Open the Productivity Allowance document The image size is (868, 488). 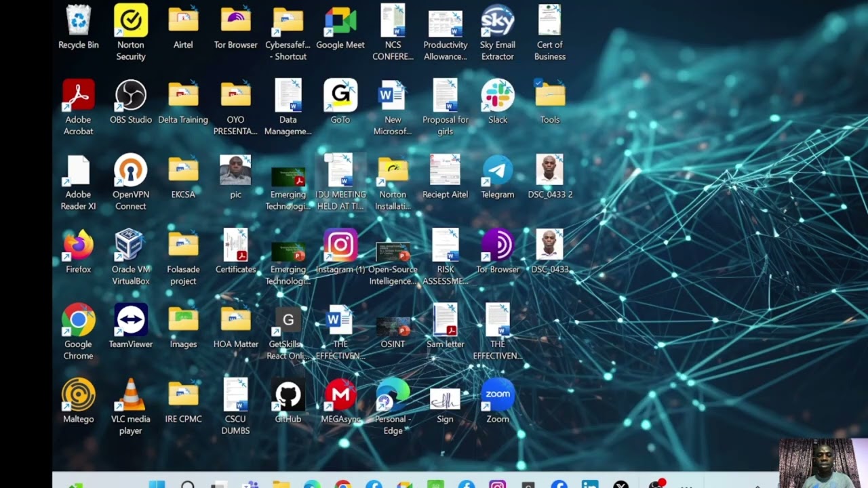pyautogui.click(x=446, y=23)
